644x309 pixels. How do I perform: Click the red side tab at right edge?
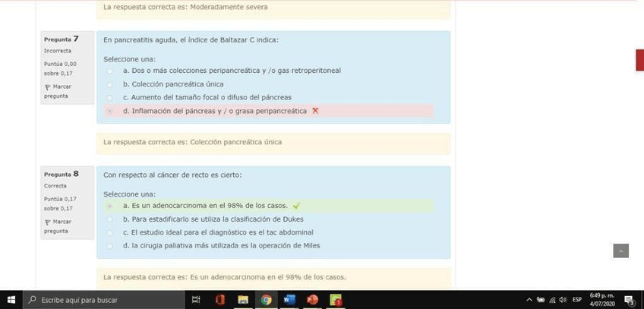[x=639, y=60]
